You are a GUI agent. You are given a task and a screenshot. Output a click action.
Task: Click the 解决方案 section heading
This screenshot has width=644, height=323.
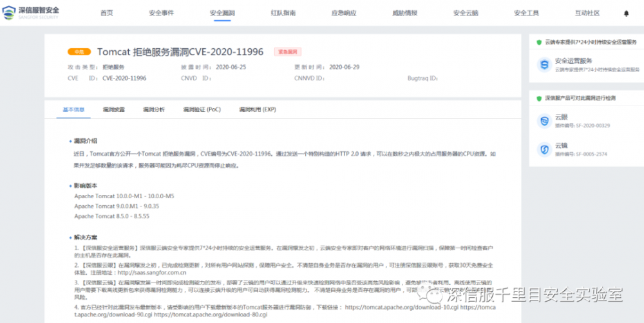86,237
